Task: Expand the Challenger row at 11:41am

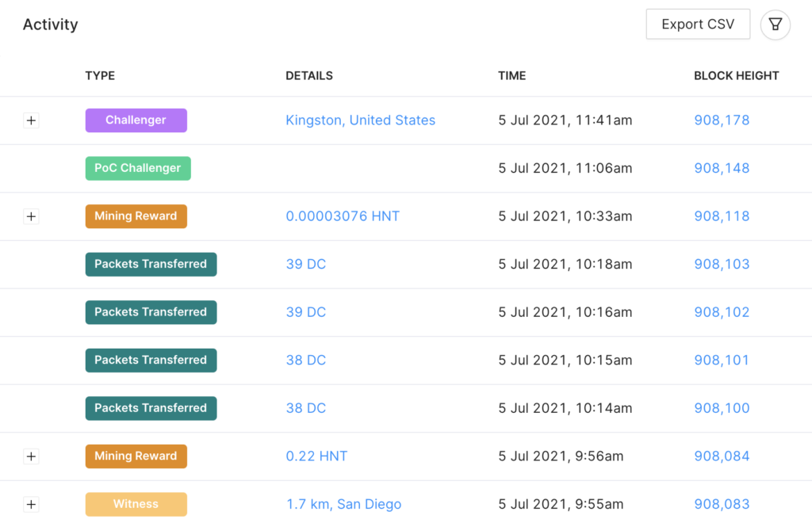Action: point(31,120)
